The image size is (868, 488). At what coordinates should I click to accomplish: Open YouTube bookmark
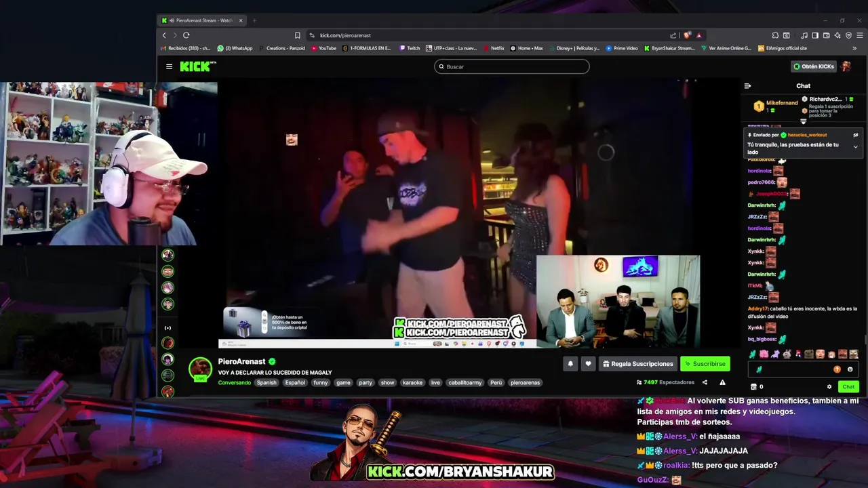[323, 48]
